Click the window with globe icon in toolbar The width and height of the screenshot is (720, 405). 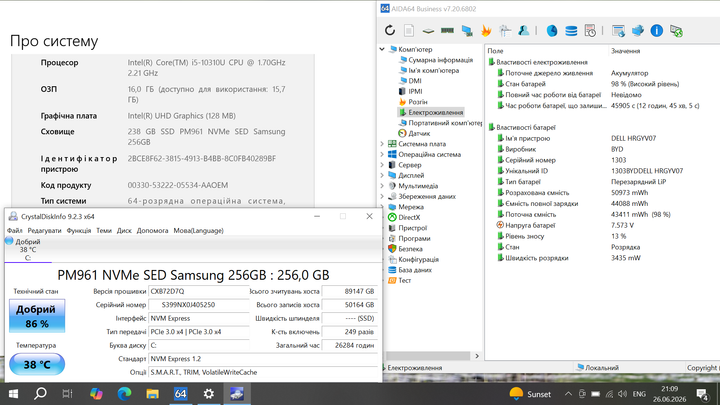coord(619,31)
